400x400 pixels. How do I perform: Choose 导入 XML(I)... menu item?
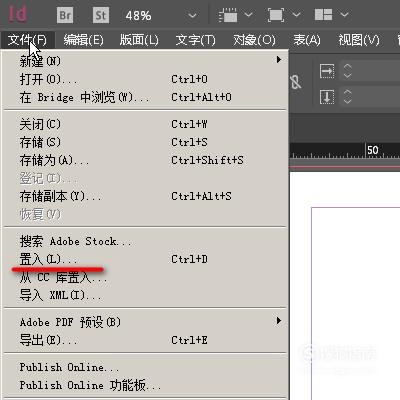(x=145, y=295)
